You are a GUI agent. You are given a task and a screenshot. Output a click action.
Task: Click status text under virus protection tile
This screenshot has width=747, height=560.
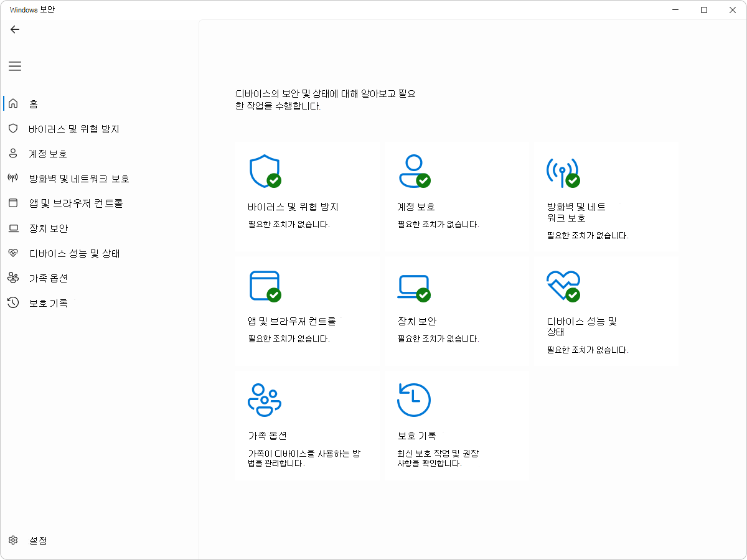coord(289,225)
